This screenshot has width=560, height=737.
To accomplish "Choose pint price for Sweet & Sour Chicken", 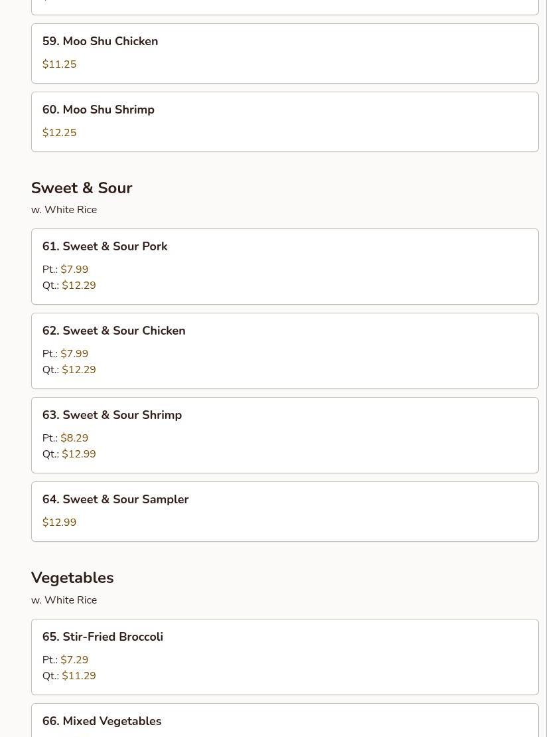I will (x=74, y=354).
